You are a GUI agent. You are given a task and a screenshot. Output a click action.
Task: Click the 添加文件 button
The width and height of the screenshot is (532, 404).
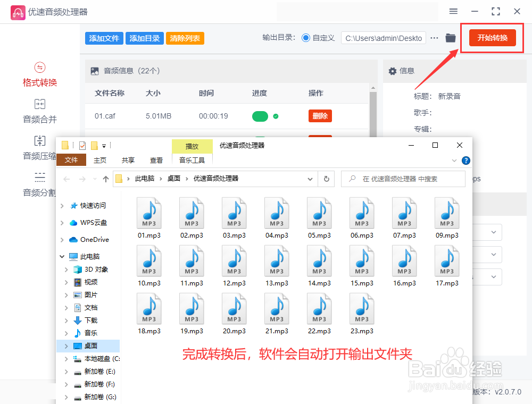(x=104, y=38)
